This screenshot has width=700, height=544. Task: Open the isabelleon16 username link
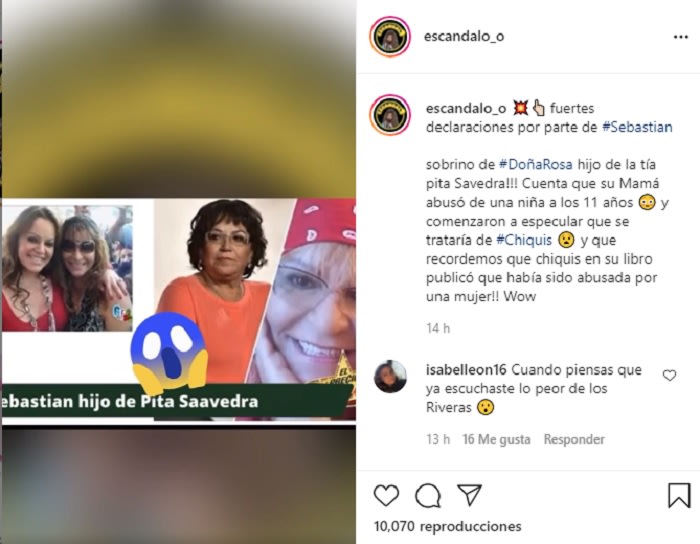(x=466, y=370)
